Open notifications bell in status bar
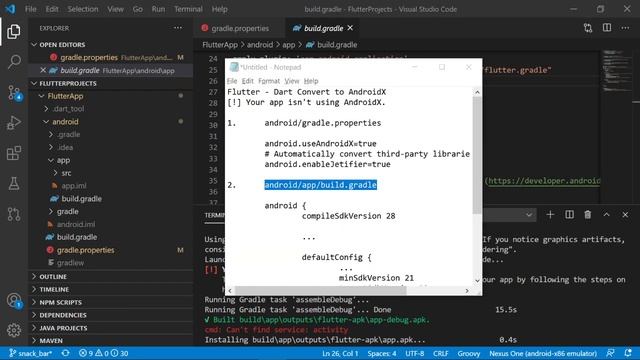The height and width of the screenshot is (360, 640). [x=628, y=353]
